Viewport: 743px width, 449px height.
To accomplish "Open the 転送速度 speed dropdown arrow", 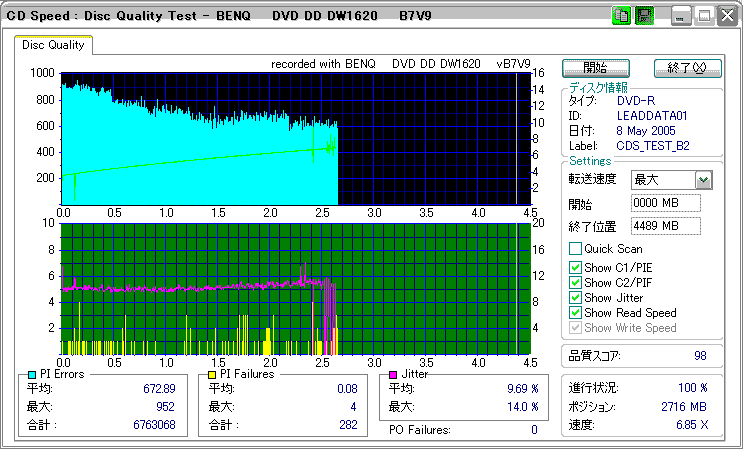I will (x=703, y=180).
